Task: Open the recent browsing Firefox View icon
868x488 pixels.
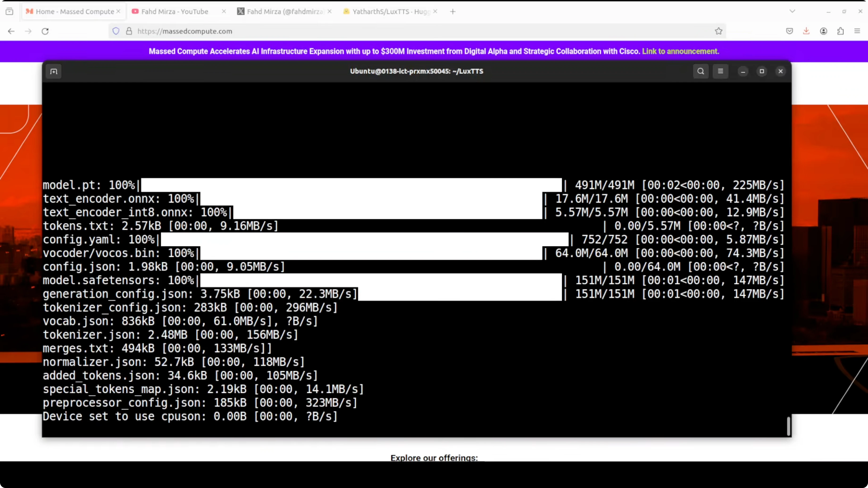Action: [9, 12]
